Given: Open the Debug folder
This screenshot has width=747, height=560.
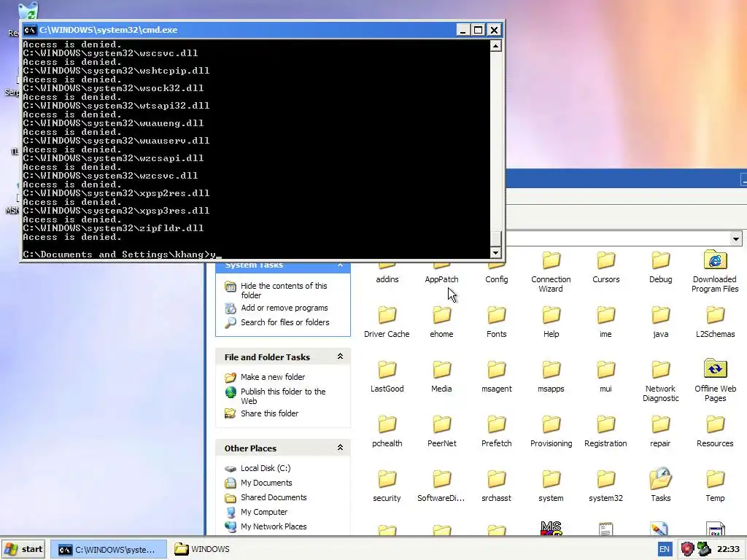Looking at the screenshot, I should click(660, 268).
